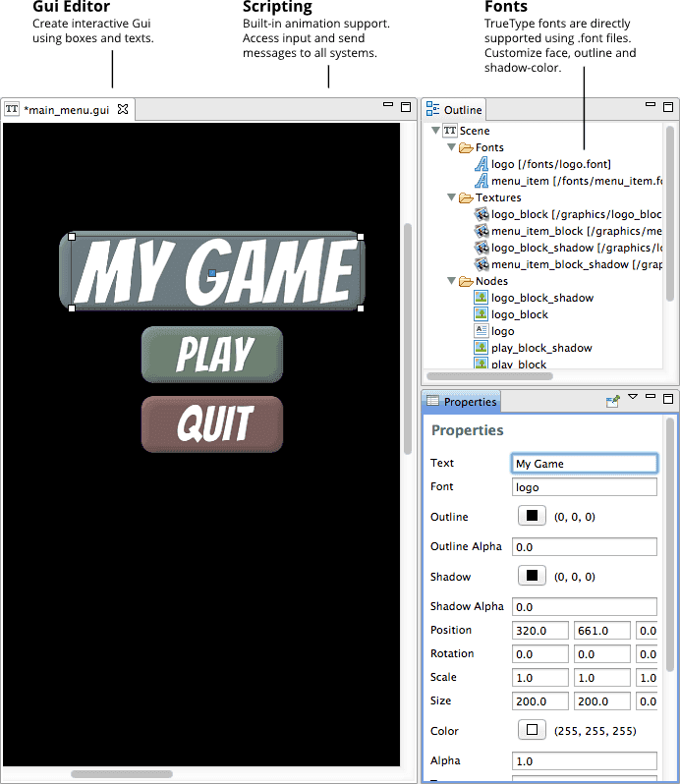Click the logo font icon under Fonts
This screenshot has height=784, width=680.
(x=482, y=164)
